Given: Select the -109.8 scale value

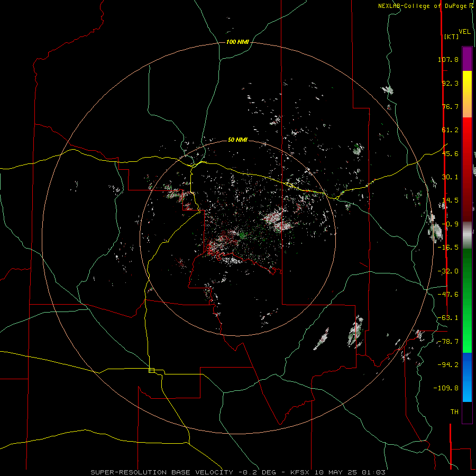Looking at the screenshot, I should coord(446,388).
